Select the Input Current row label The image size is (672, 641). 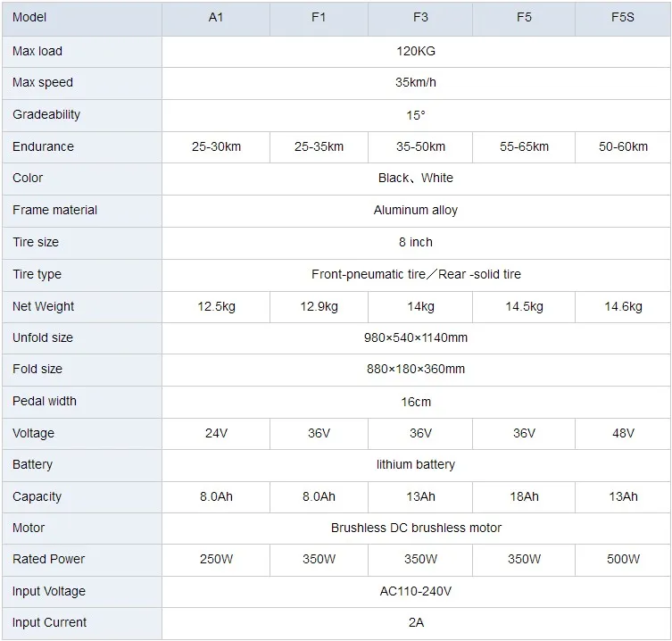point(49,622)
